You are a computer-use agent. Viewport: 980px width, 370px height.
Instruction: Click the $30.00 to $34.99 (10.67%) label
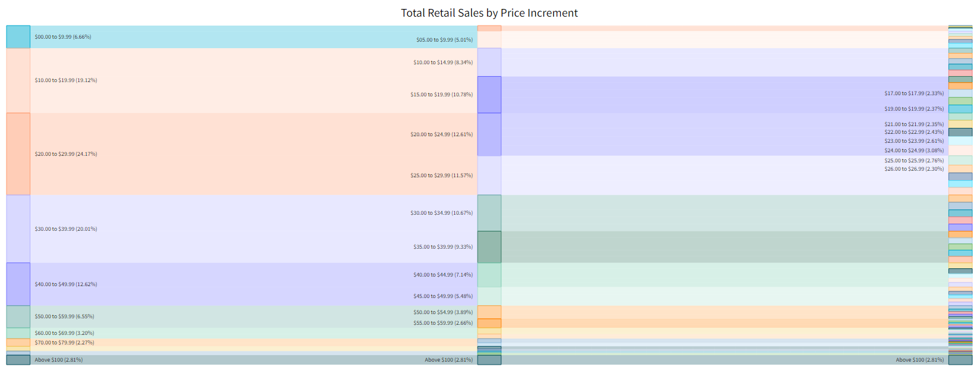click(441, 213)
